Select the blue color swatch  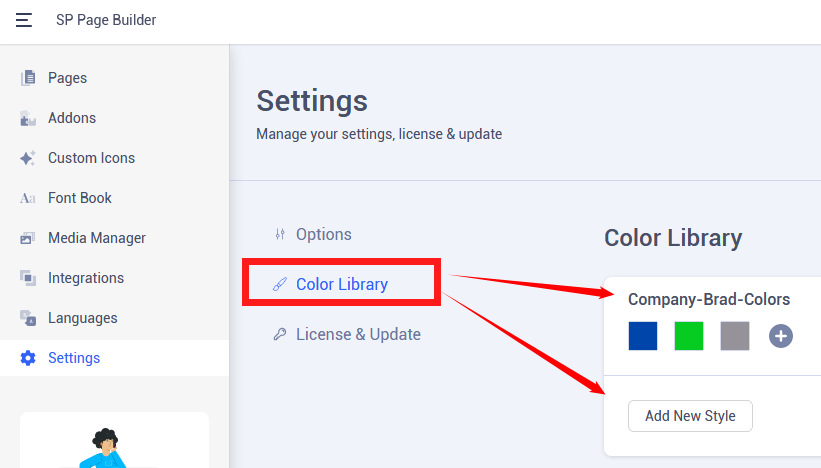[x=643, y=336]
